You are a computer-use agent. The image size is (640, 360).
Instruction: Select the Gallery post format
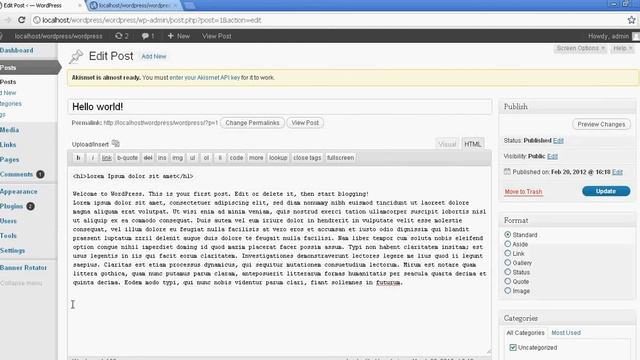pyautogui.click(x=507, y=262)
